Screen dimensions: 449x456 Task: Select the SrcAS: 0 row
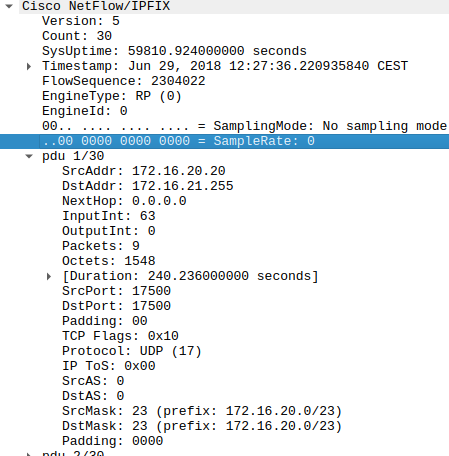(93, 381)
